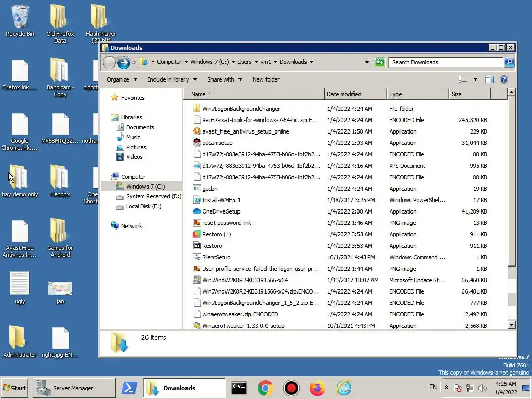Screen dimensions: 532x399
Task: Sort by Size column header
Action: [x=470, y=94]
